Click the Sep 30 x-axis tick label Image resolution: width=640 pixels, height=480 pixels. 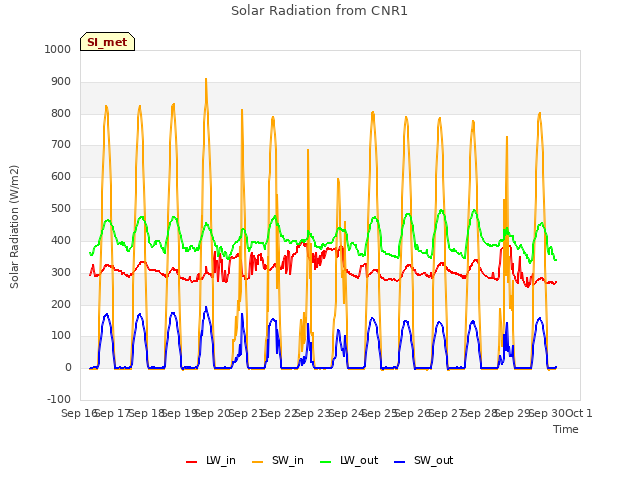pyautogui.click(x=547, y=413)
